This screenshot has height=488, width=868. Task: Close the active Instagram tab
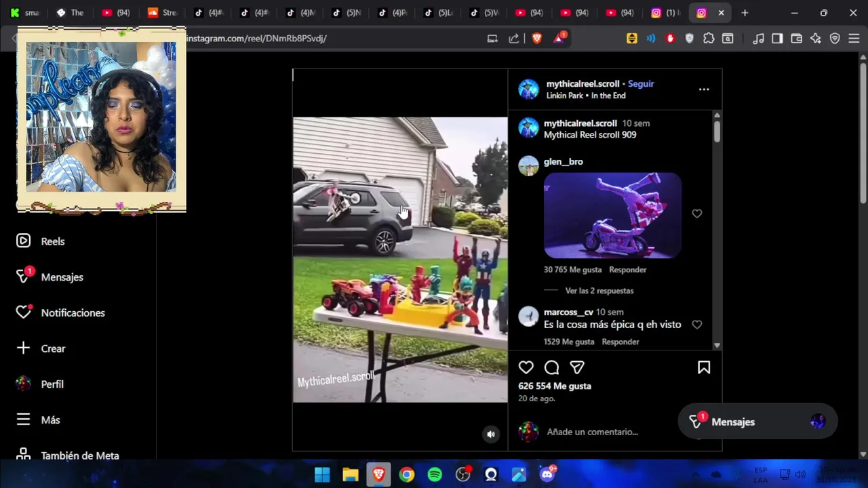pyautogui.click(x=721, y=13)
